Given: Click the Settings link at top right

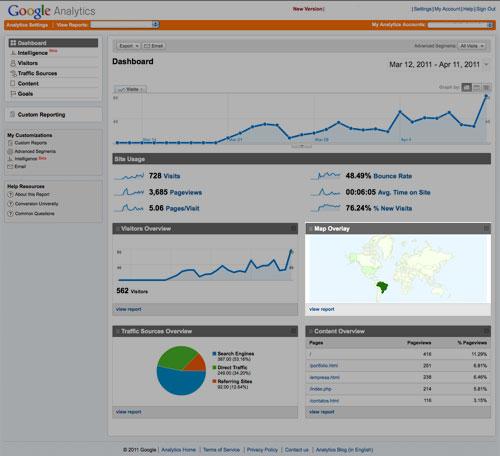Looking at the screenshot, I should [x=423, y=9].
